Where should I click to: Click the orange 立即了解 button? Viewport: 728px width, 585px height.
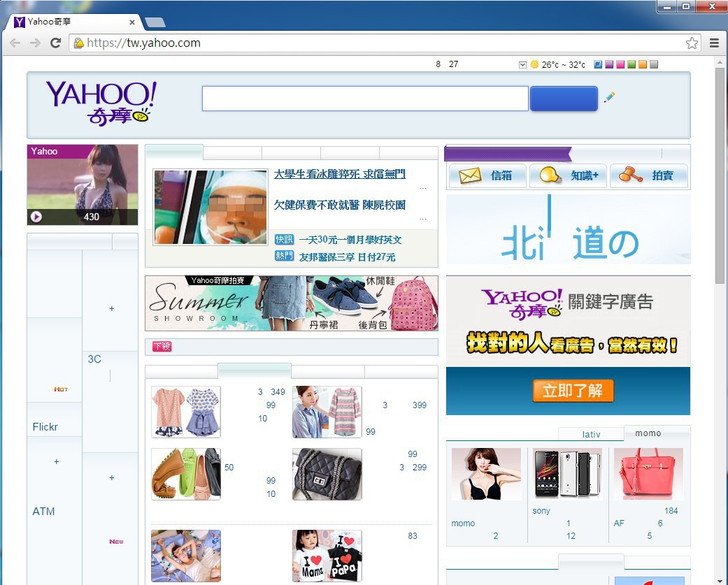573,391
